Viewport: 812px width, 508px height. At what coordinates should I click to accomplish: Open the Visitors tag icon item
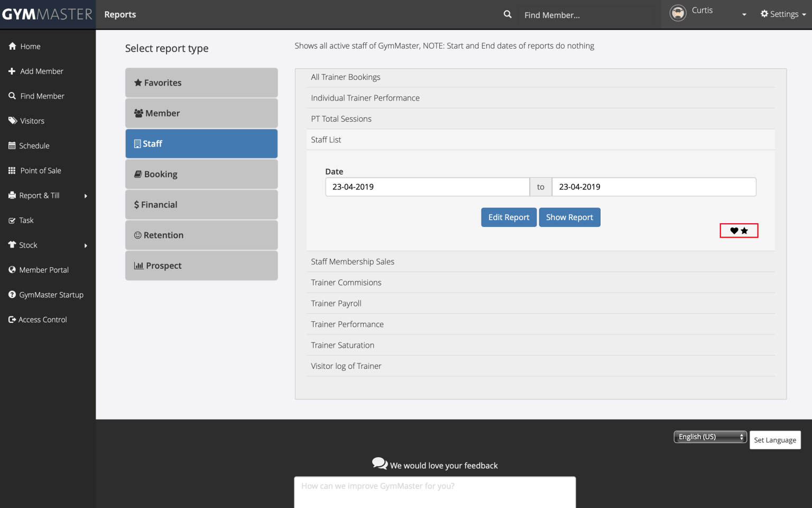coord(32,121)
